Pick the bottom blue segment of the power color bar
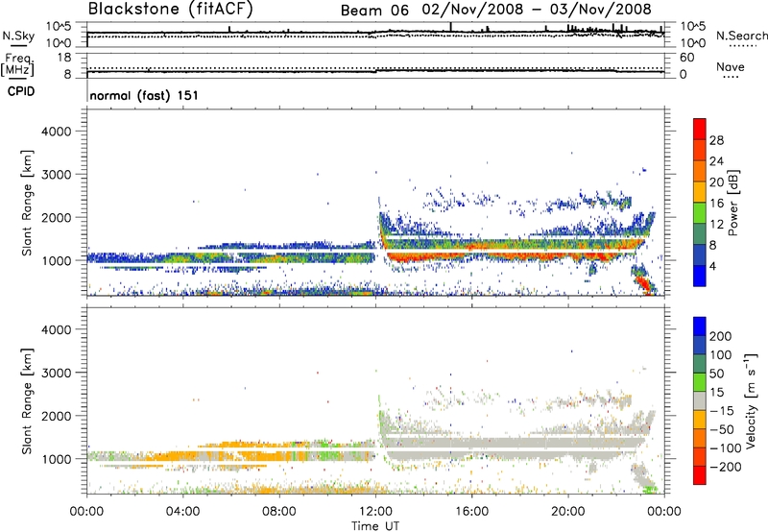768x532 pixels. click(x=700, y=276)
